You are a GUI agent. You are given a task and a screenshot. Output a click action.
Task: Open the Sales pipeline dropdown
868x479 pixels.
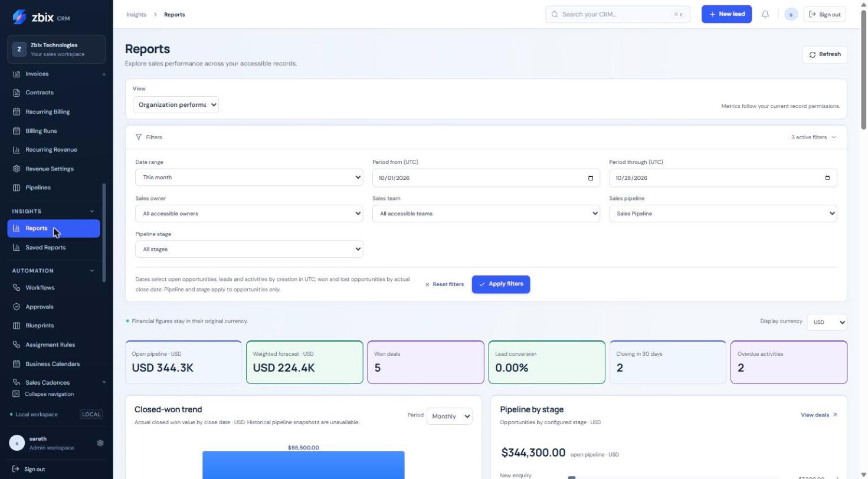point(723,214)
